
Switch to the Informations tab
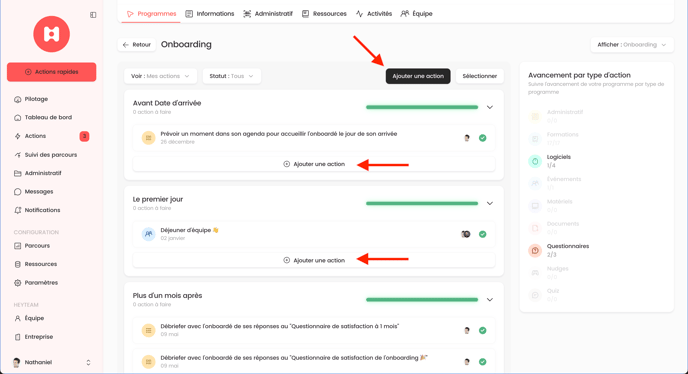tap(210, 14)
